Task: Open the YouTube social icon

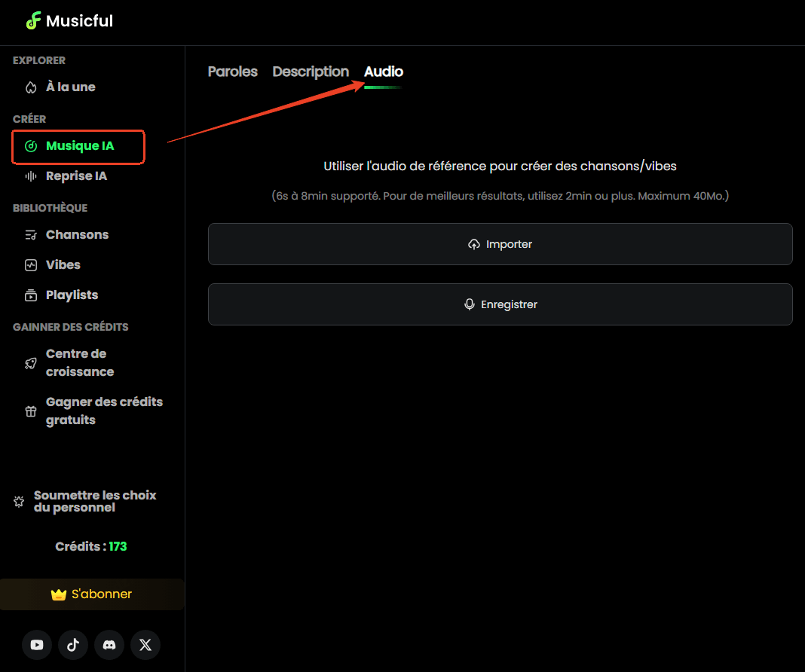Action: click(37, 645)
